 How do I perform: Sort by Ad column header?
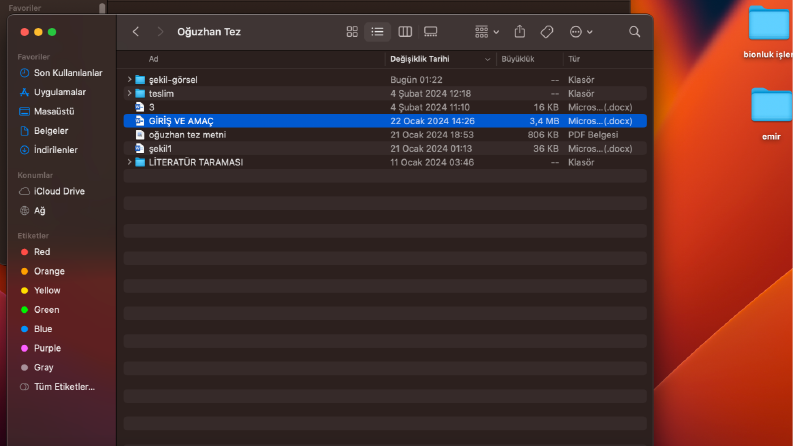pos(153,59)
